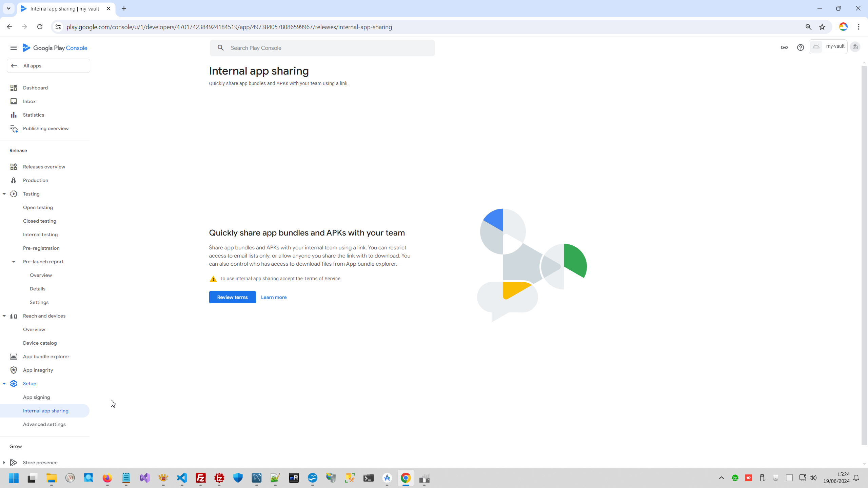Open App integrity shield item
The image size is (868, 488).
[x=38, y=370]
